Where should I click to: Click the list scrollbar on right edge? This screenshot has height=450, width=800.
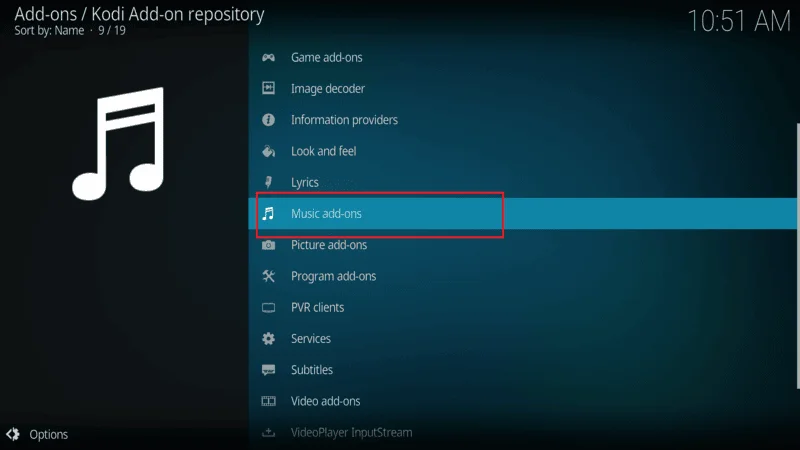(798, 256)
